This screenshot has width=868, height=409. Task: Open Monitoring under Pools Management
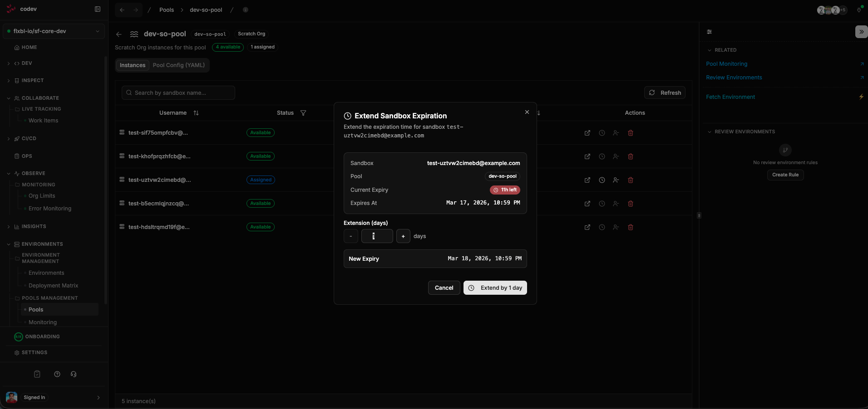coord(43,322)
